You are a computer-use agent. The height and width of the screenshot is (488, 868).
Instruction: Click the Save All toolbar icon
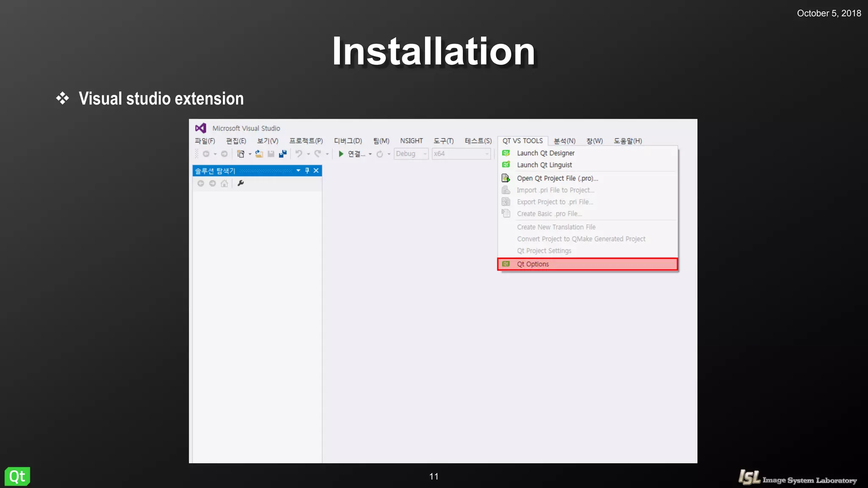point(283,154)
